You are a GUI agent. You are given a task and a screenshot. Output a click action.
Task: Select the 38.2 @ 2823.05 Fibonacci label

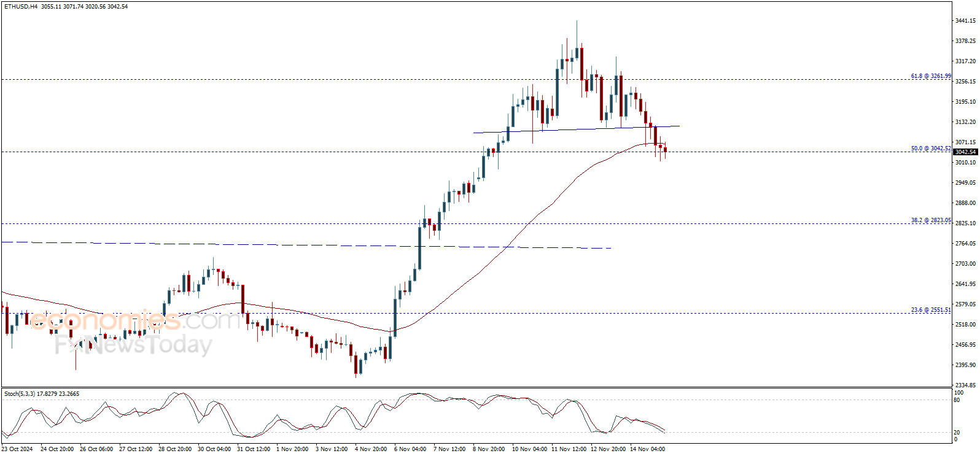pyautogui.click(x=931, y=220)
